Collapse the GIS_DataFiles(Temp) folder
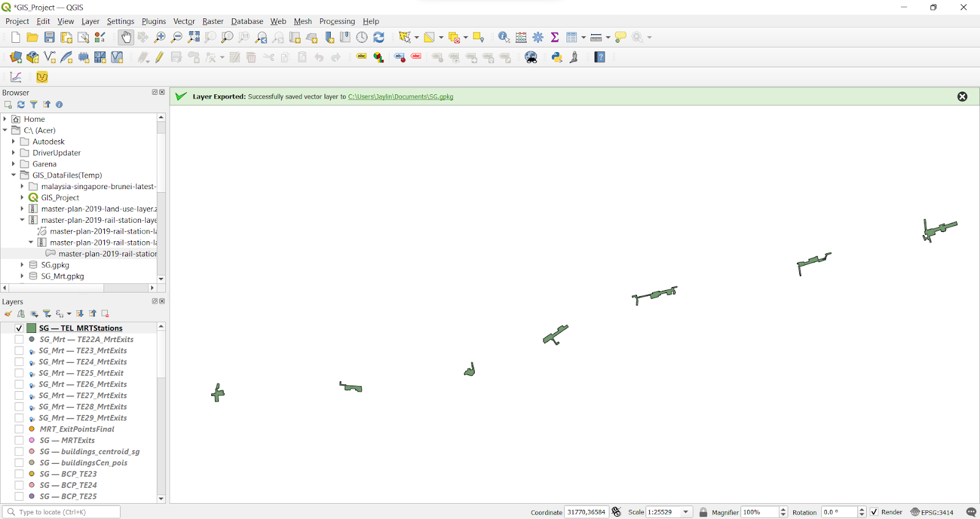The image size is (980, 519). (13, 175)
